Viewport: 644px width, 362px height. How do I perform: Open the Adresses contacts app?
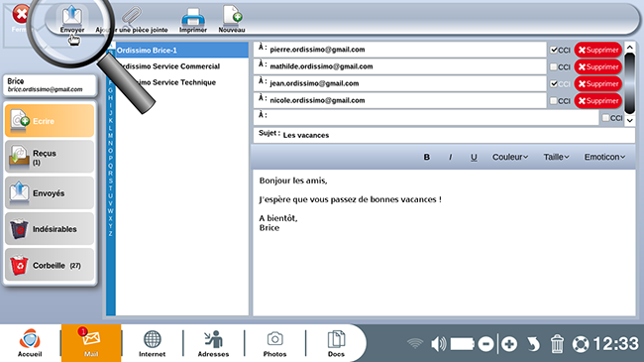(213, 343)
